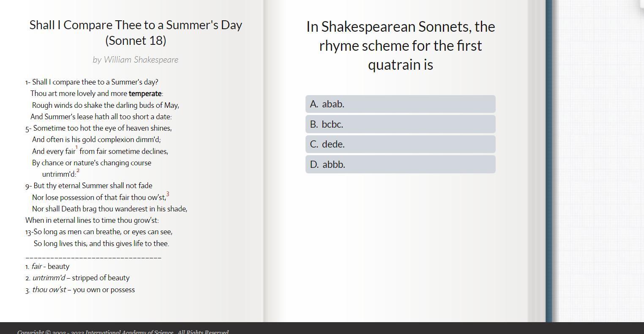The width and height of the screenshot is (644, 334).
Task: Click the bold word "temperate"
Action: (x=145, y=94)
